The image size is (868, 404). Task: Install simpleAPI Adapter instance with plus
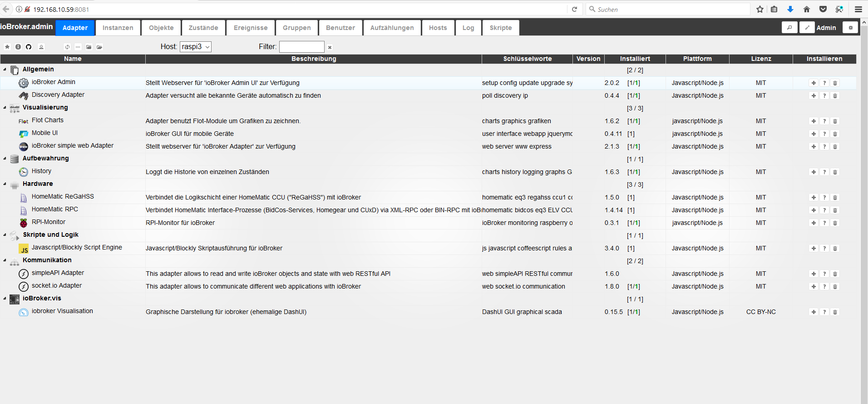click(814, 274)
